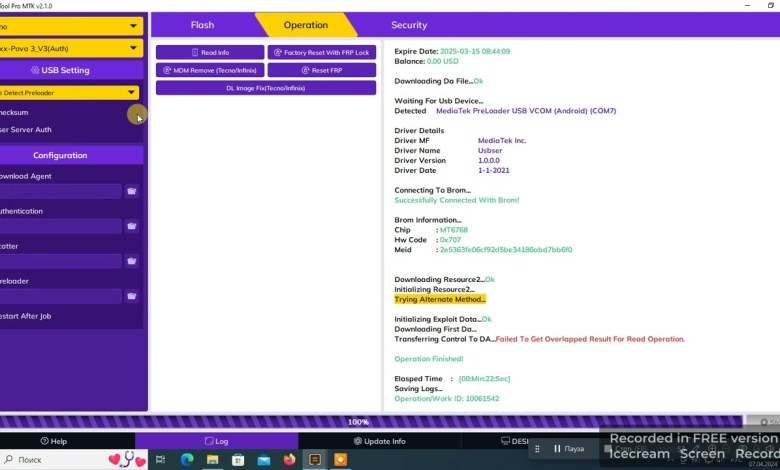Viewport: 780px width, 470px height.
Task: Open the Security tab
Action: tap(408, 25)
